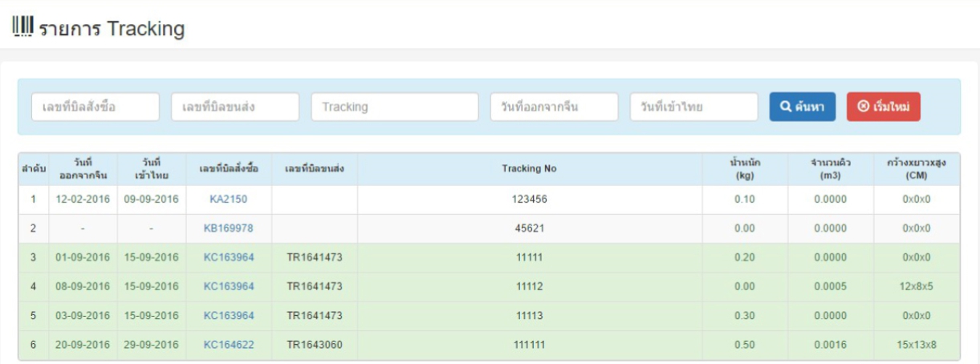Click the barcode icon beside รายการ Tracking title
This screenshot has height=364, width=980.
(22, 28)
